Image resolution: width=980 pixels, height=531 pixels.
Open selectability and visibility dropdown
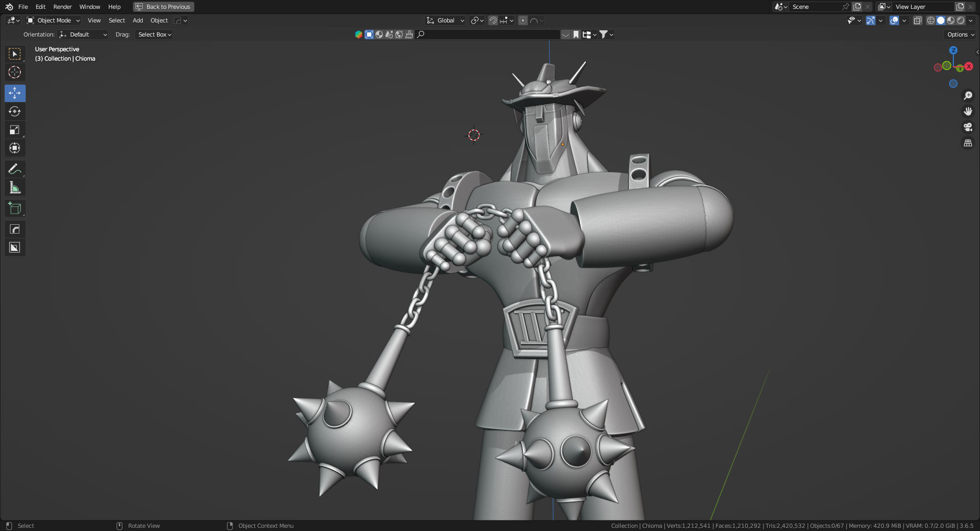coord(854,20)
